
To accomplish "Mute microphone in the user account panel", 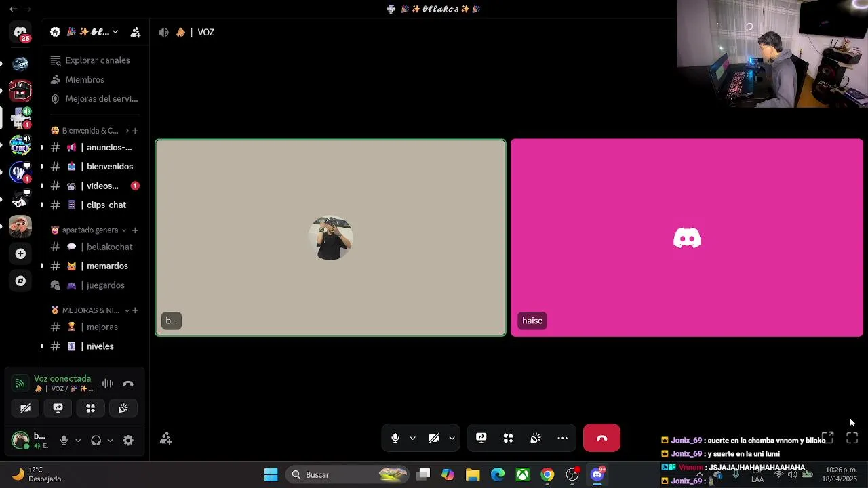I will click(x=64, y=441).
